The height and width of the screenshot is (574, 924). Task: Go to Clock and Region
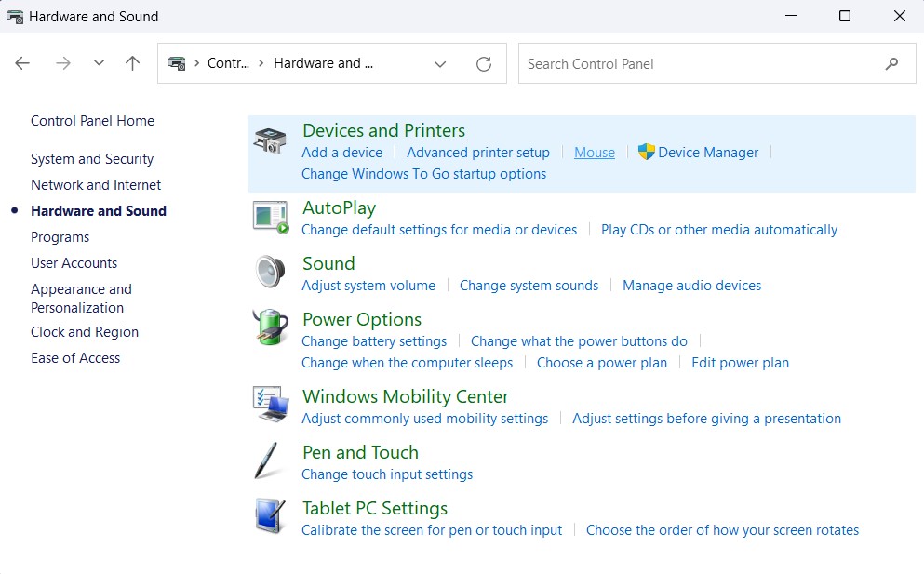(85, 332)
